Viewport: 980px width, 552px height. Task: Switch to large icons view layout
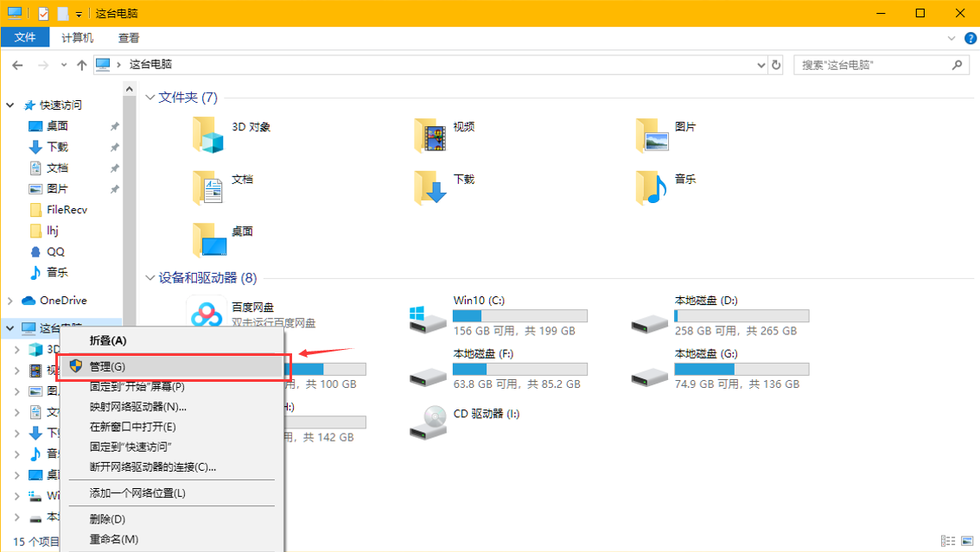968,541
